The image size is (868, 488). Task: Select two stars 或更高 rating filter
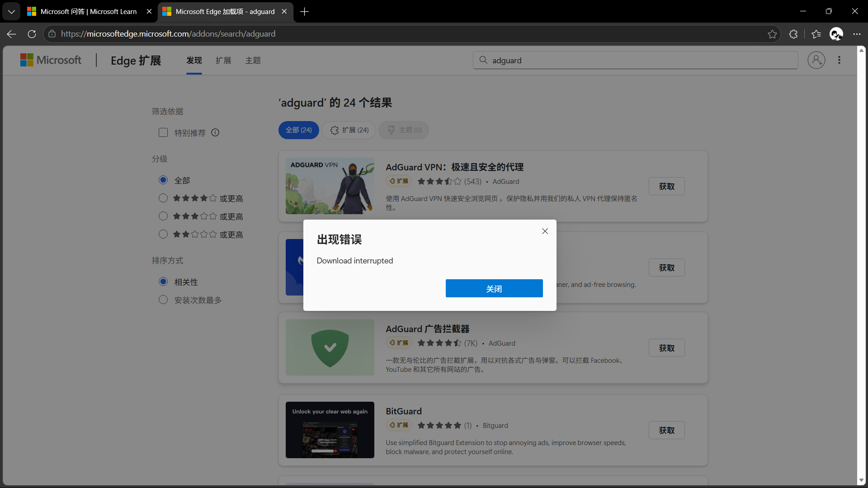[x=163, y=235]
